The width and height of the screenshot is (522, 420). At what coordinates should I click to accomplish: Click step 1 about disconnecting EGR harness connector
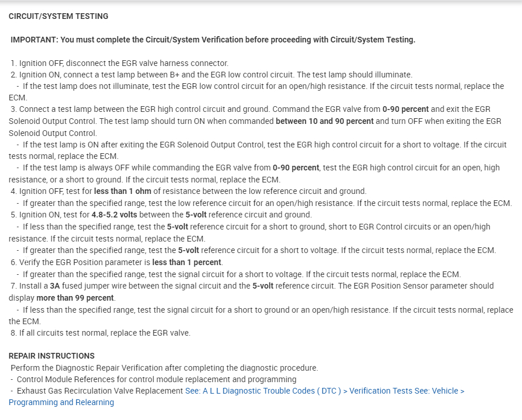click(x=119, y=63)
